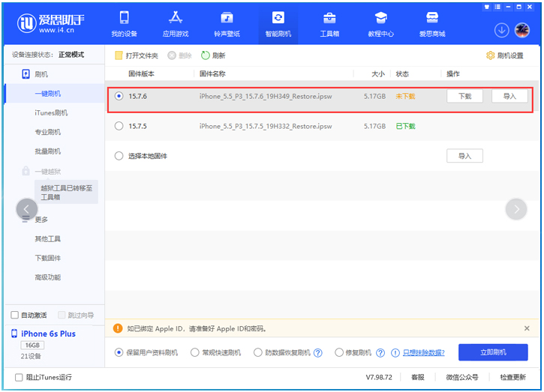Click the download manager arrow icon
Image resolution: width=544 pixels, height=392 pixels.
[501, 30]
